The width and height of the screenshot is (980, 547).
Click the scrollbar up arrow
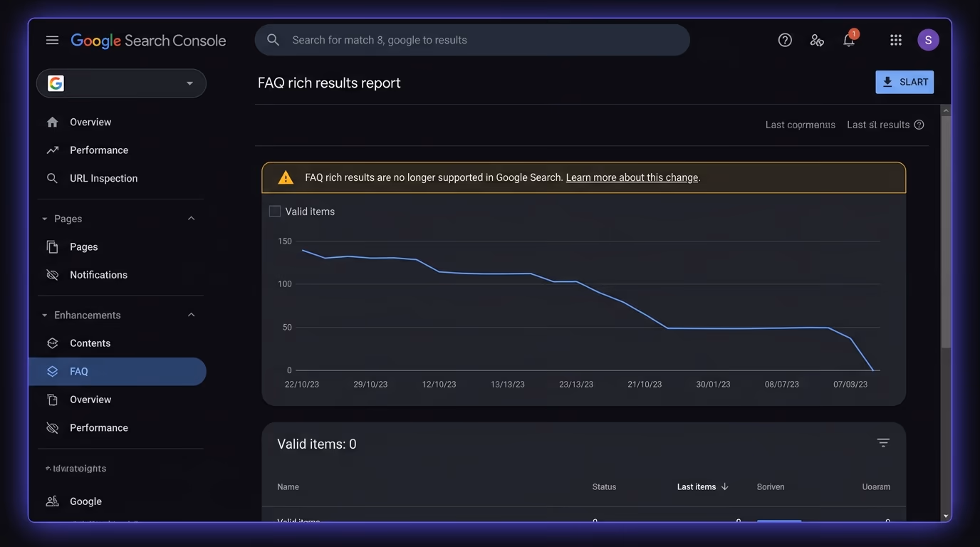tap(946, 110)
